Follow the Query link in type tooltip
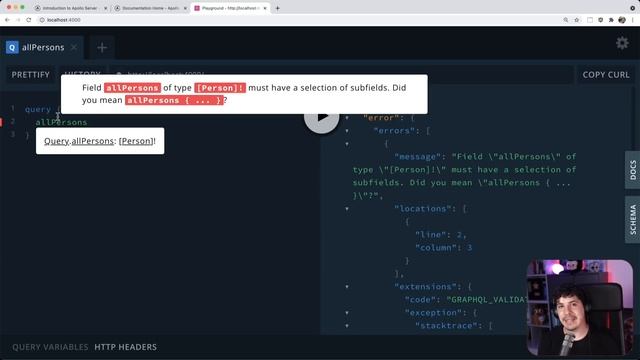The height and width of the screenshot is (360, 640). (56, 141)
